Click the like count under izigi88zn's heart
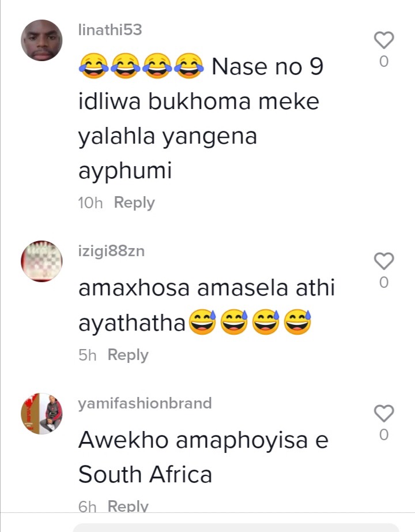The width and height of the screenshot is (415, 532). (384, 282)
